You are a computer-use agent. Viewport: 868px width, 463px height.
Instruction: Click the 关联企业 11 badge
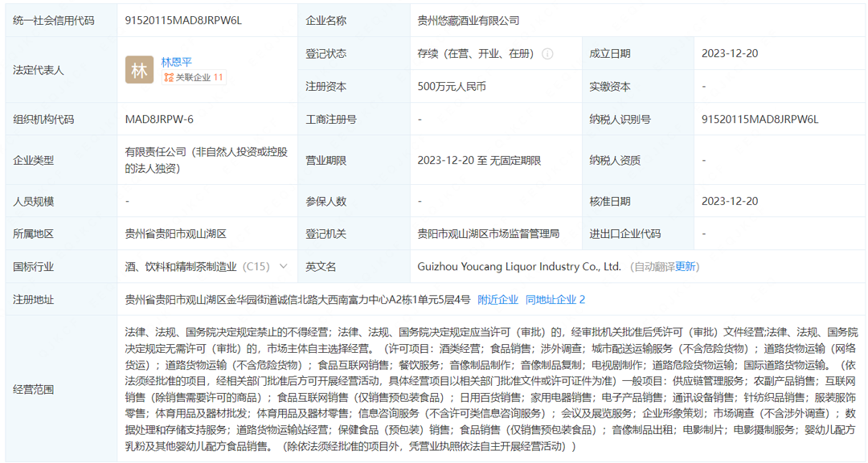194,77
